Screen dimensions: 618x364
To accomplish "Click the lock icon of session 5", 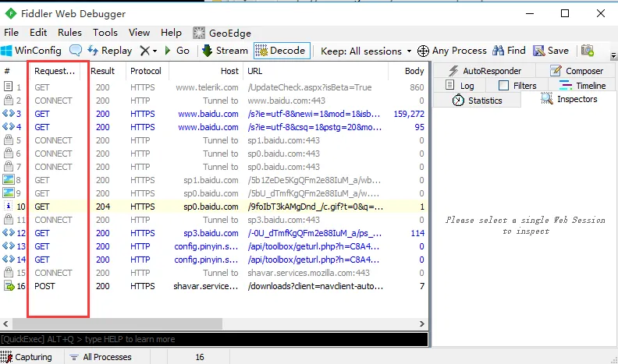I will pyautogui.click(x=8, y=140).
